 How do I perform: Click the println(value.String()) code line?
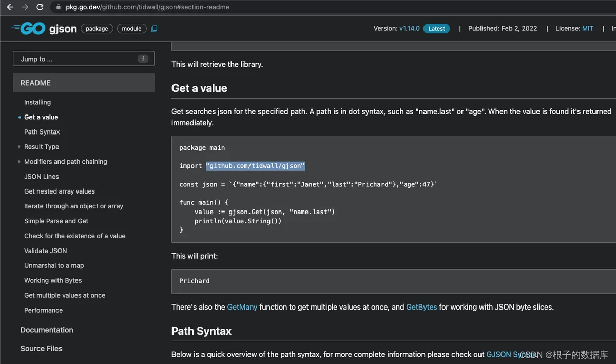[x=238, y=221]
